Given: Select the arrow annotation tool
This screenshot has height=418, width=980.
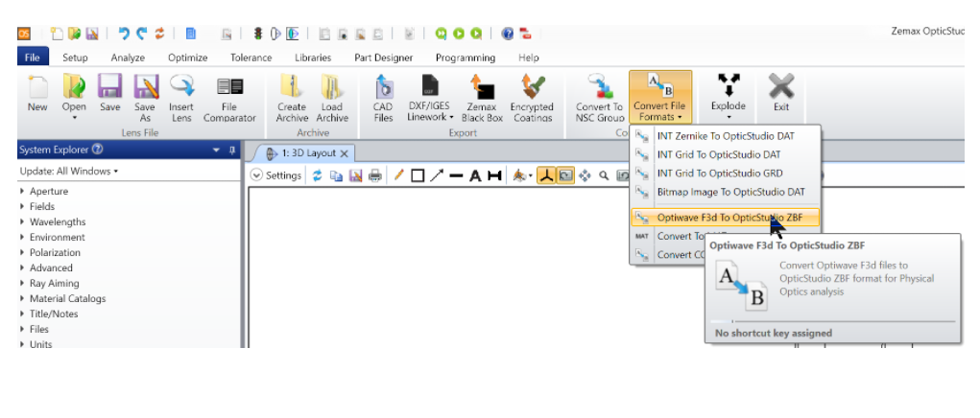Looking at the screenshot, I should click(x=437, y=176).
